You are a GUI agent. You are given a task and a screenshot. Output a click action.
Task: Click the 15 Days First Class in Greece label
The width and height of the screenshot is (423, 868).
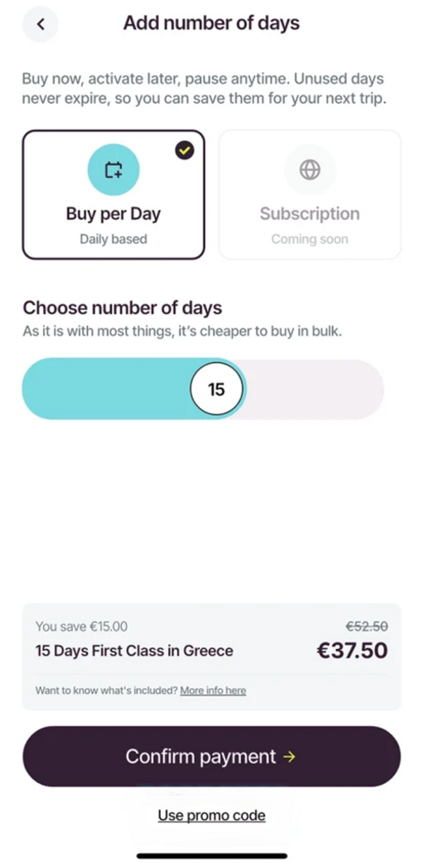[x=134, y=651]
